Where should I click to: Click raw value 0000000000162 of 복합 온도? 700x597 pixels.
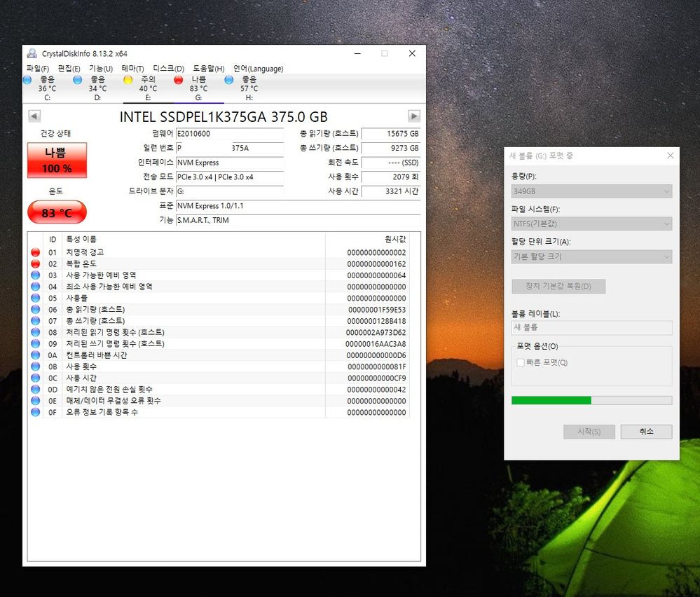(376, 264)
